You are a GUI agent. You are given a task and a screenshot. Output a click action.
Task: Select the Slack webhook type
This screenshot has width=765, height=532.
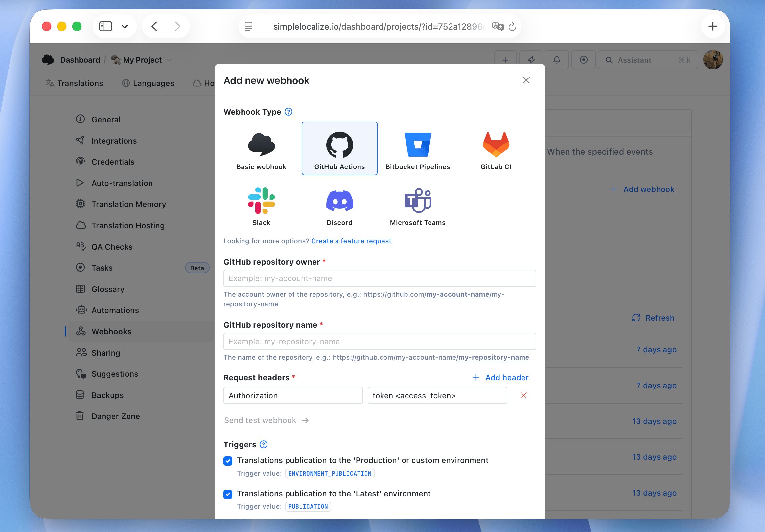pyautogui.click(x=261, y=205)
